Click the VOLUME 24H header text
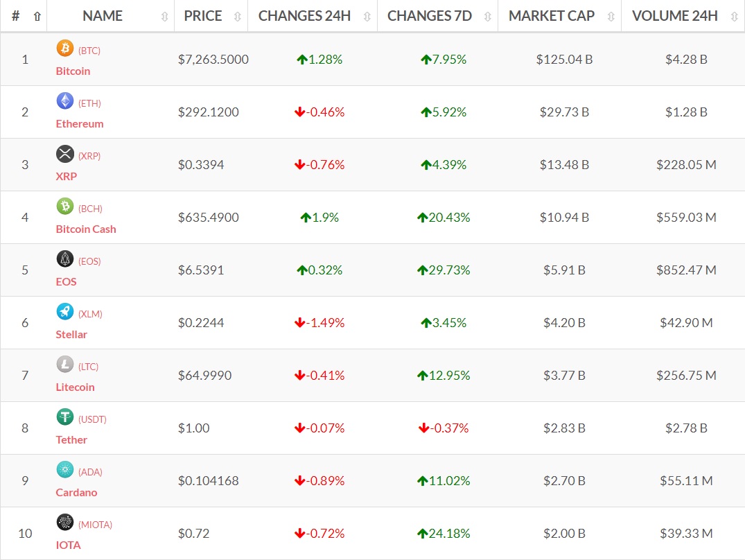Viewport: 745px width, 560px height. coord(675,16)
